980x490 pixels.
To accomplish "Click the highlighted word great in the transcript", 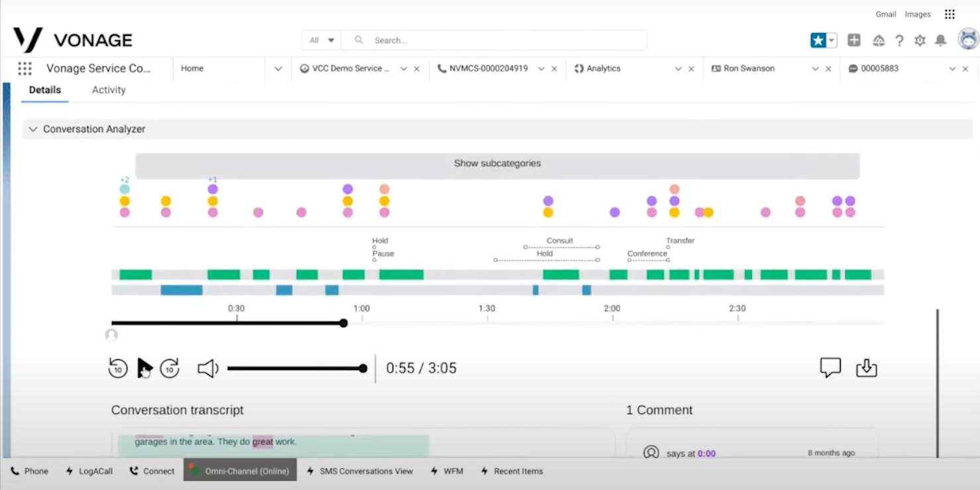I will tap(263, 442).
